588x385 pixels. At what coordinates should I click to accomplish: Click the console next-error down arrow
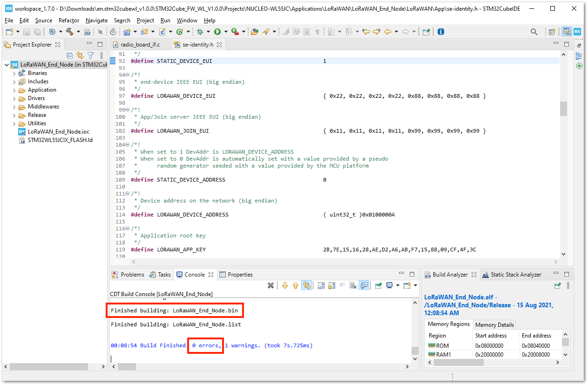[x=284, y=285]
